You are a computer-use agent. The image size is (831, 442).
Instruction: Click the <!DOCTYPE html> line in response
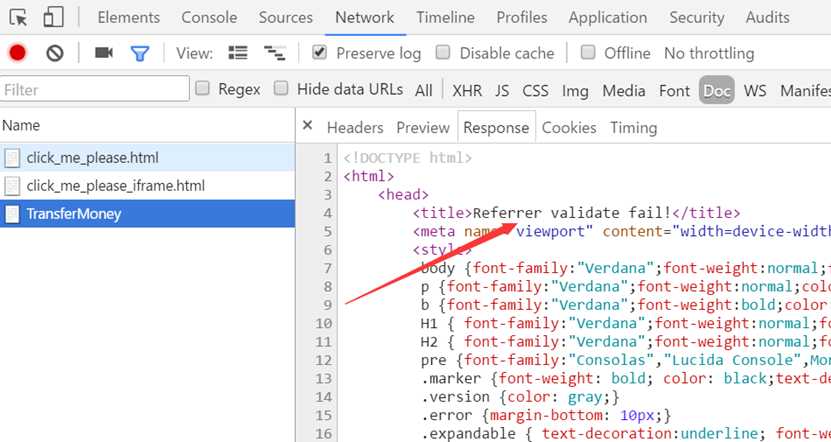(x=408, y=158)
